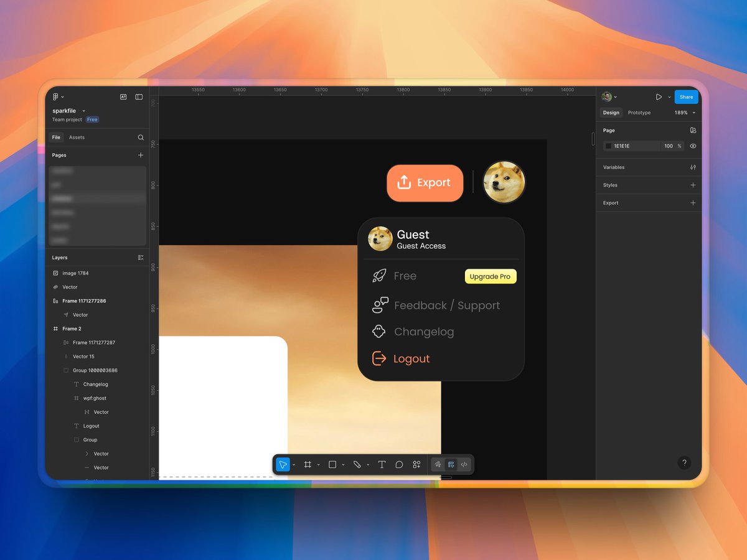Select the Frame tool
This screenshot has height=560, width=747.
pyautogui.click(x=308, y=465)
